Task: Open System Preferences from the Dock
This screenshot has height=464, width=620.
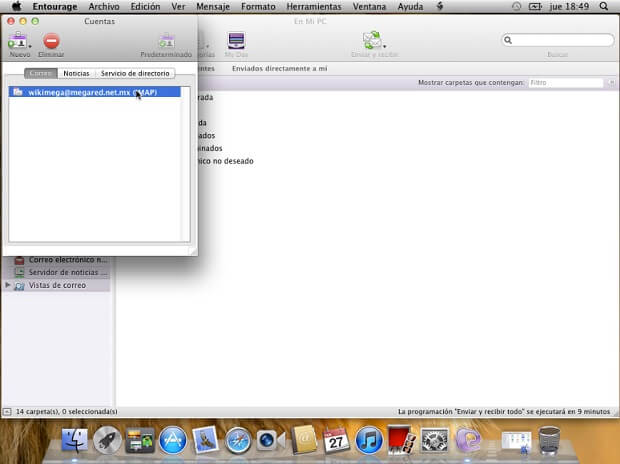Action: point(434,440)
